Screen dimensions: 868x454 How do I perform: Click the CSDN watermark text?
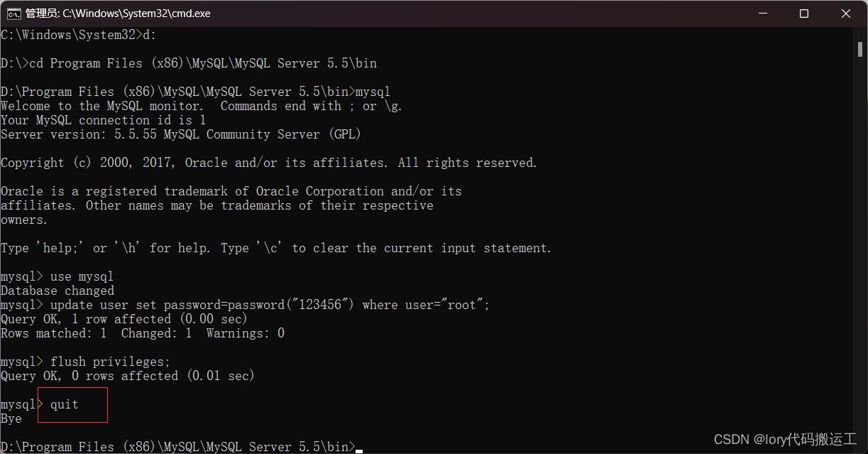click(x=785, y=439)
